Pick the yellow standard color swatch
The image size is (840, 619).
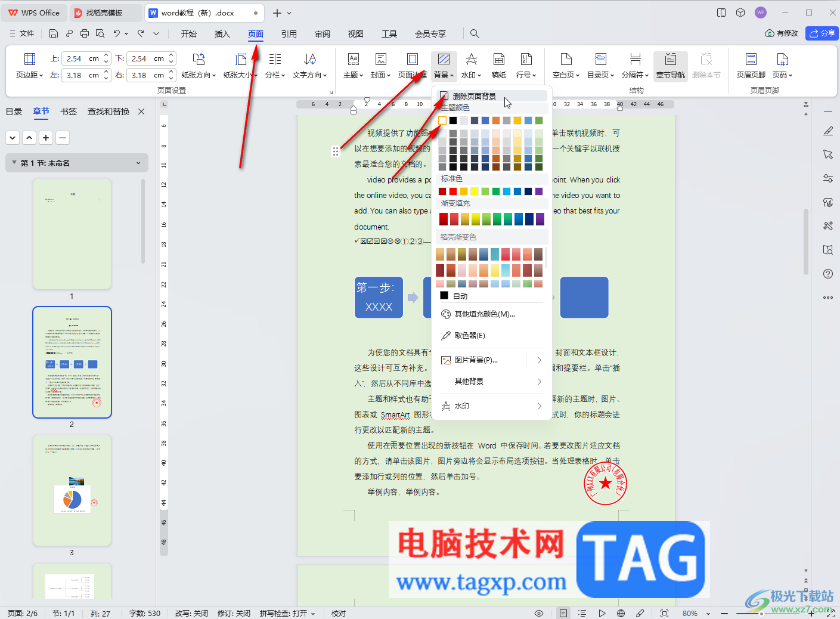[x=475, y=191]
